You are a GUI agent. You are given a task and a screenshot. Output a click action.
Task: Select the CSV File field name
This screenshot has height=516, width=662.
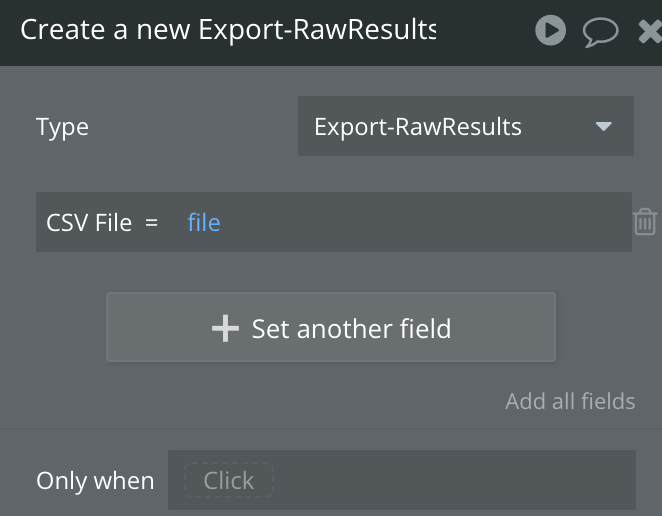(89, 223)
